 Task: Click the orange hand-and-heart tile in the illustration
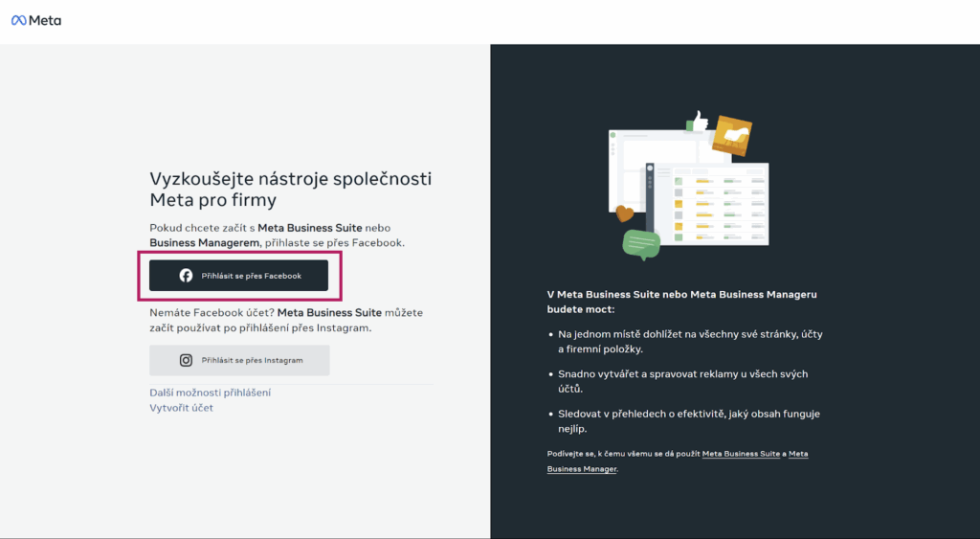point(732,135)
